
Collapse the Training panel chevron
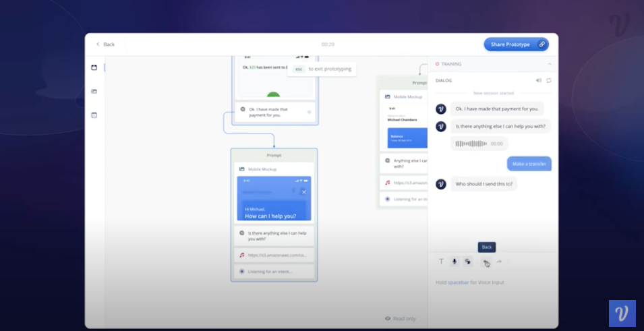click(550, 64)
